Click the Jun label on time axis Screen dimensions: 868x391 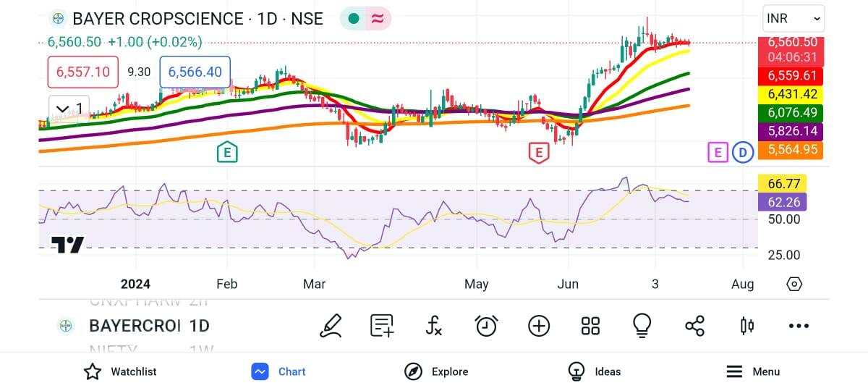(568, 284)
